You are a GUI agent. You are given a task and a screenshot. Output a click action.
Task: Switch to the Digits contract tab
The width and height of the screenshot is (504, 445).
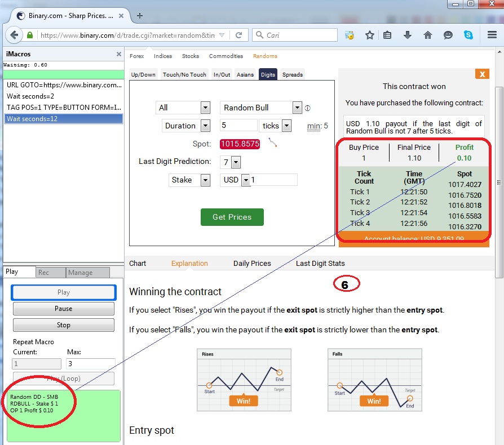coord(268,74)
